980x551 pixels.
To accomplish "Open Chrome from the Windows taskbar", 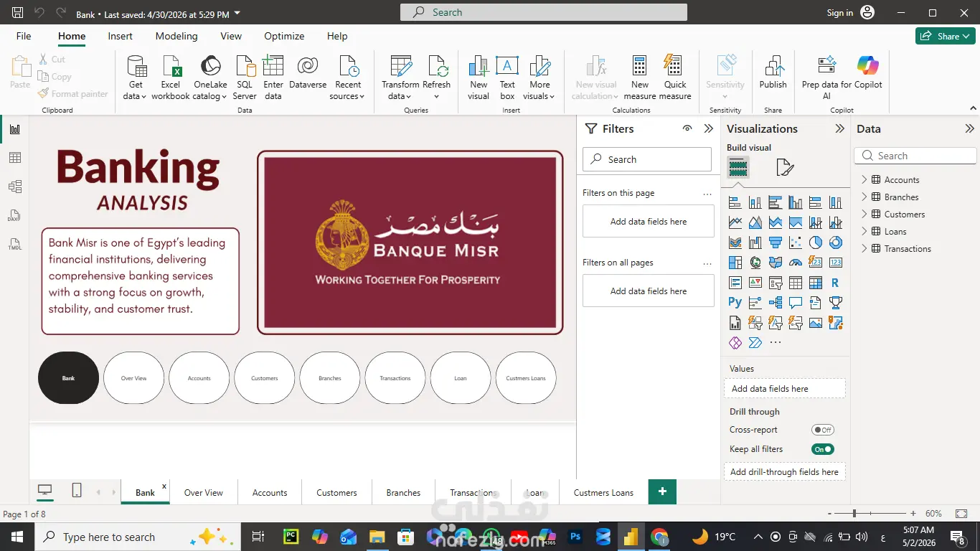I will (x=659, y=537).
